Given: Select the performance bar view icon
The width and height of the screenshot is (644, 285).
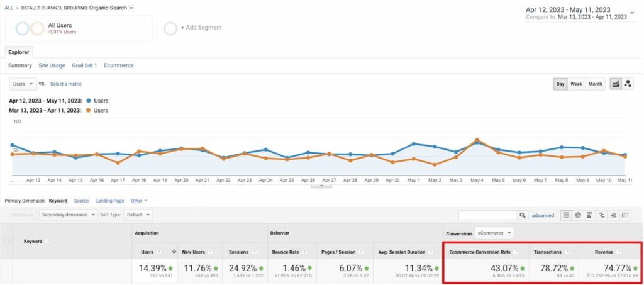Looking at the screenshot, I should [590, 215].
